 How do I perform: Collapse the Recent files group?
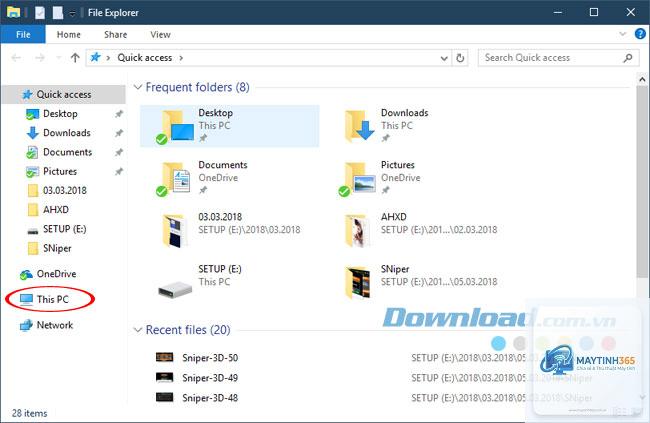point(137,330)
